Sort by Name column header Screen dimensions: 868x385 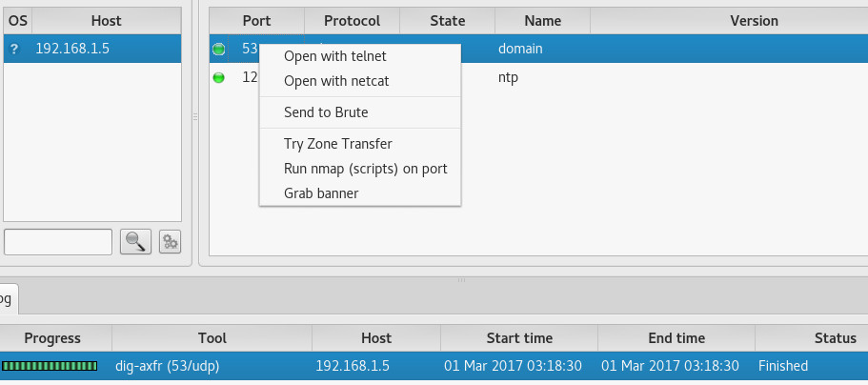click(542, 21)
